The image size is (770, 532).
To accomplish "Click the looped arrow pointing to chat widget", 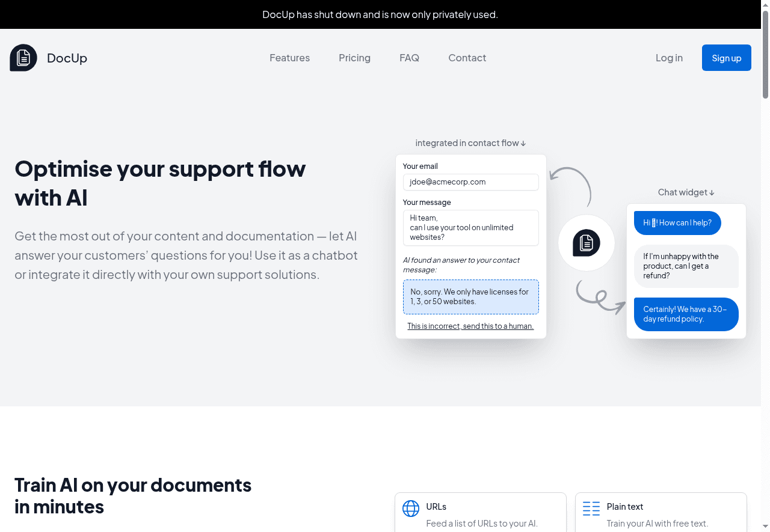I will [x=600, y=298].
